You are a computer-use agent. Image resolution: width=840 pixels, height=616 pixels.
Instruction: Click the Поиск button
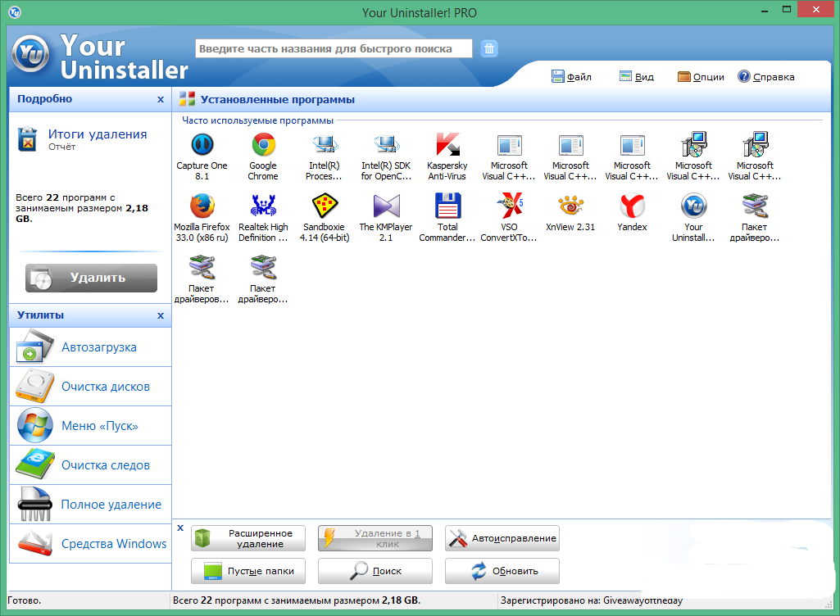[375, 571]
